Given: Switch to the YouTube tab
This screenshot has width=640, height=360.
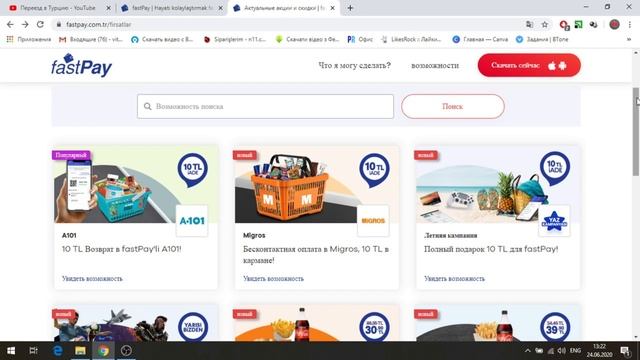Looking at the screenshot, I should pyautogui.click(x=57, y=8).
